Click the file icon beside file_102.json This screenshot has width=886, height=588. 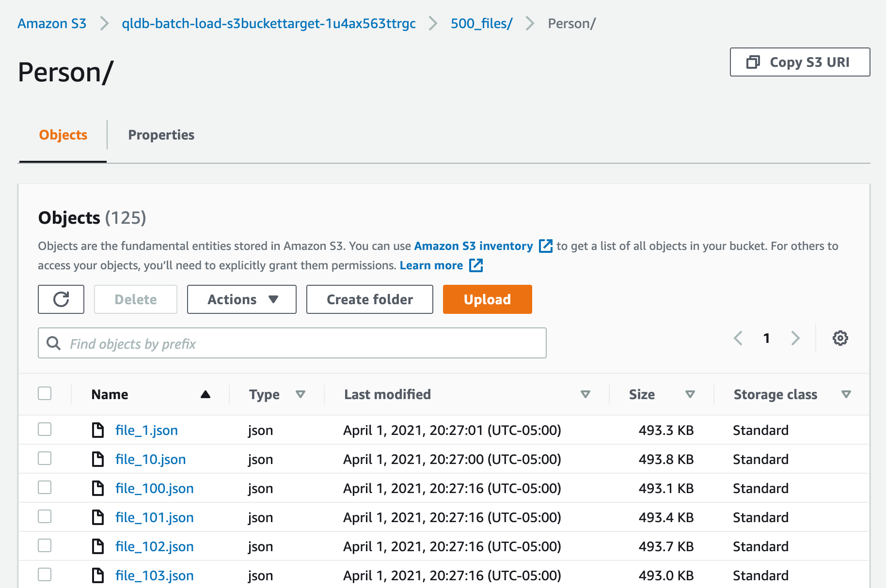[x=98, y=546]
